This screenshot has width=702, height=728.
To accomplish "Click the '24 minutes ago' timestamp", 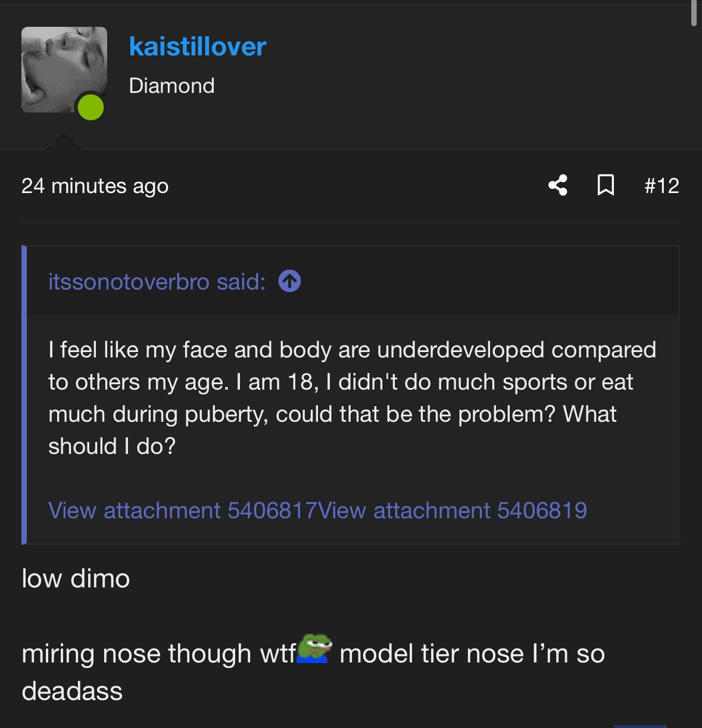I will click(x=95, y=186).
